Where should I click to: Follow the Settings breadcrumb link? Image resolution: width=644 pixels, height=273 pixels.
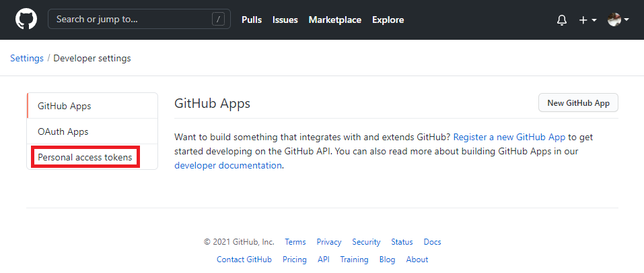pyautogui.click(x=27, y=59)
